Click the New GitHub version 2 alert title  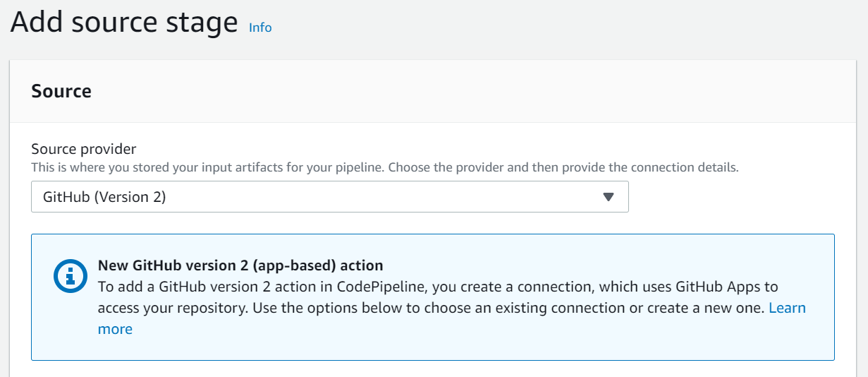[x=240, y=265]
